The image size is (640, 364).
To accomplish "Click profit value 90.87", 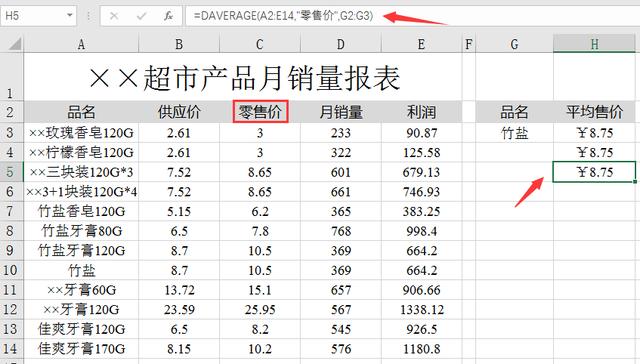I will [x=421, y=133].
